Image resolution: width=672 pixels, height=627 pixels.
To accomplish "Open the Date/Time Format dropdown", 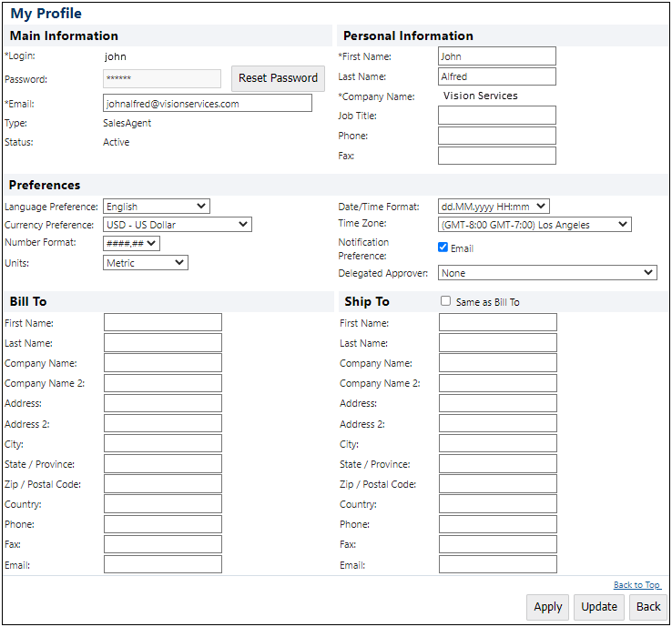I will [494, 207].
